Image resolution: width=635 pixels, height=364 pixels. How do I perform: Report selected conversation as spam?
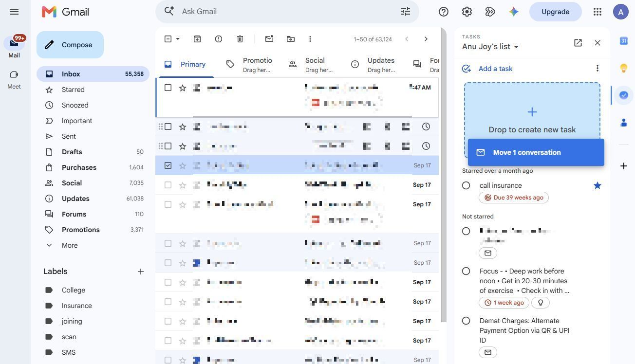point(219,39)
